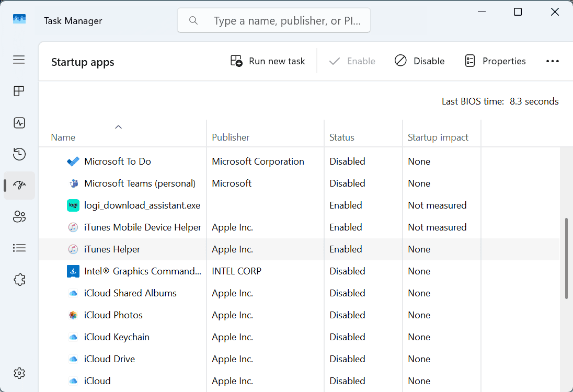Click the iCloud Keychain cloud icon
Screen dimensions: 573x392
click(73, 337)
